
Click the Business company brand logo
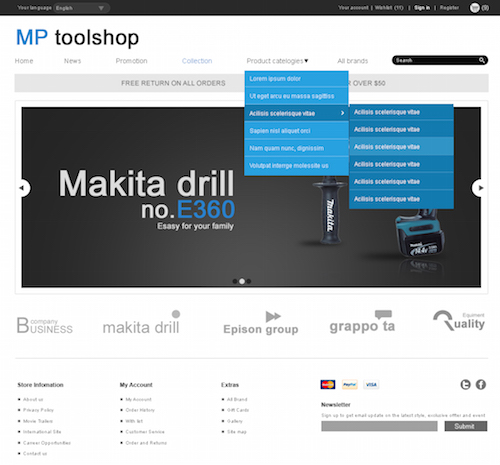click(x=45, y=325)
